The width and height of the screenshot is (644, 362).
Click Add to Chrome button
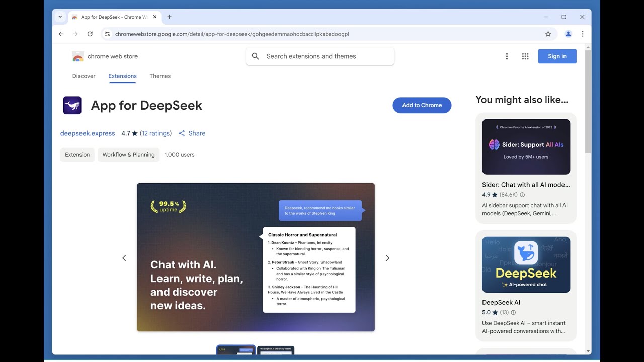click(x=422, y=105)
